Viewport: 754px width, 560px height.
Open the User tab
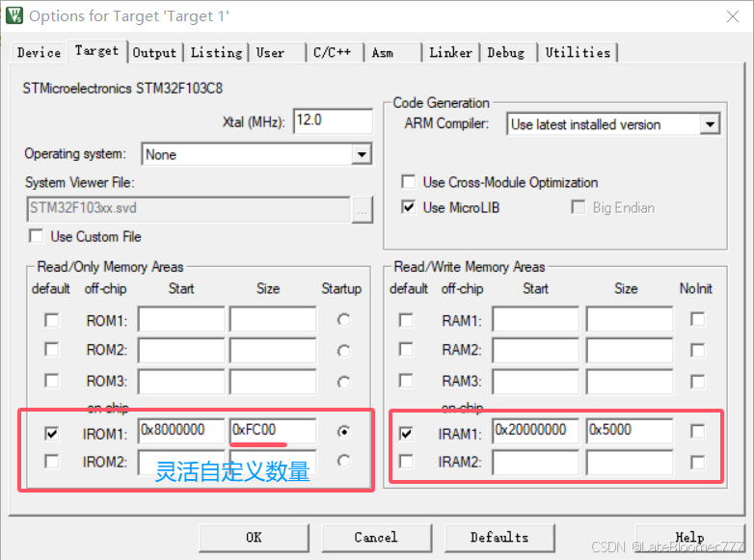coord(270,52)
